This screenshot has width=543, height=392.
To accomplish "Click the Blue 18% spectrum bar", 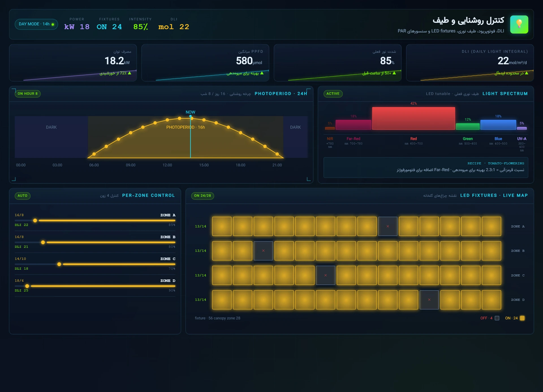I will coord(498,125).
